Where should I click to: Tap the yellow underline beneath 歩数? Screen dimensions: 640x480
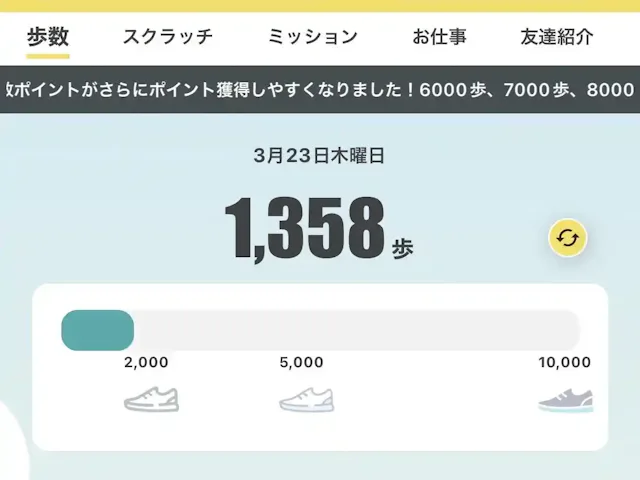pyautogui.click(x=48, y=56)
